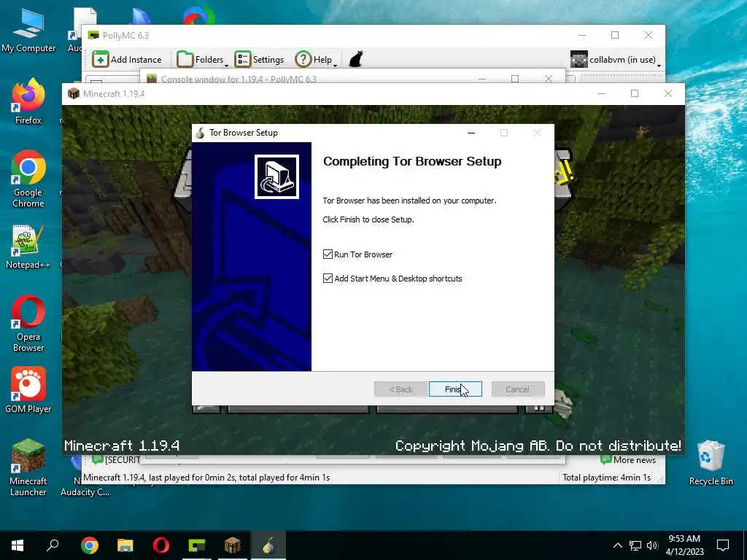The width and height of the screenshot is (747, 560).
Task: Open File Explorer from the taskbar
Action: pos(125,545)
